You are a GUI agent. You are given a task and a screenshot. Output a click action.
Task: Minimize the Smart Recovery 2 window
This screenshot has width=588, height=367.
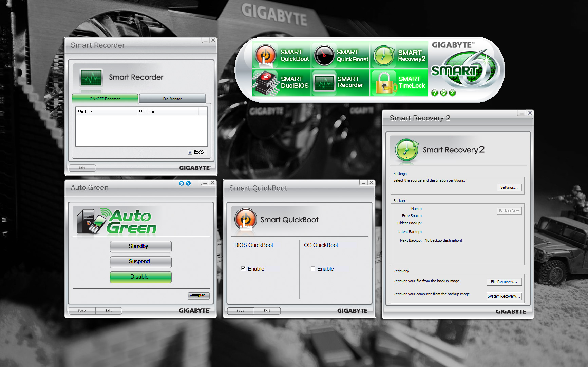click(521, 113)
